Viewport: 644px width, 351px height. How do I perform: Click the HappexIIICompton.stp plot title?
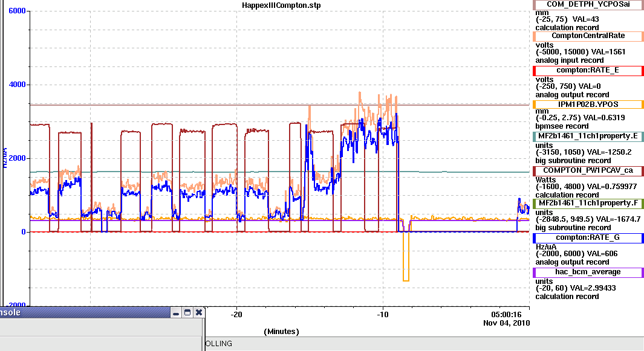click(281, 5)
